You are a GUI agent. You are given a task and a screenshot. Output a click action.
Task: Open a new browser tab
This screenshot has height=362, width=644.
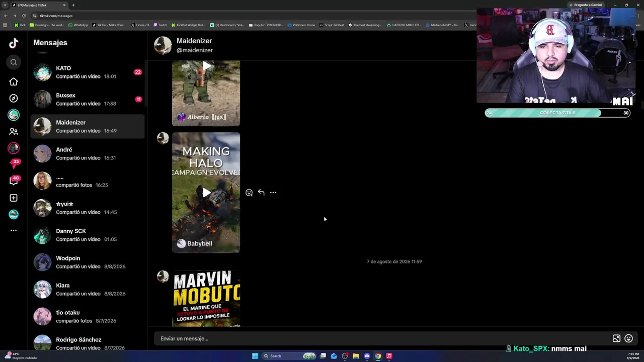[73, 5]
